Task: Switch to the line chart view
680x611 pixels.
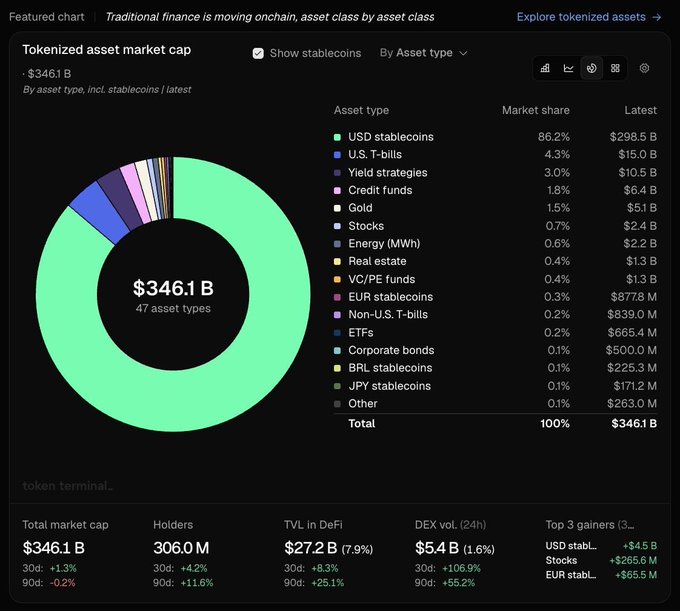Action: (569, 68)
